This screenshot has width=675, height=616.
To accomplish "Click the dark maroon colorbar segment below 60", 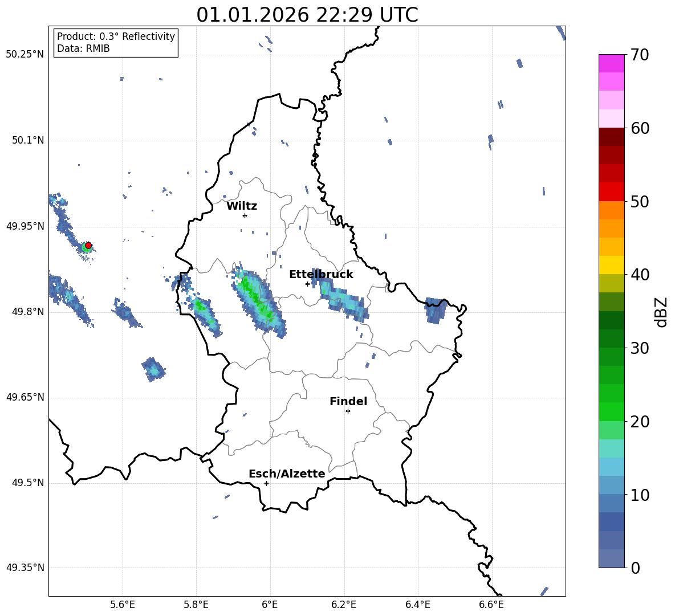I will click(x=611, y=137).
